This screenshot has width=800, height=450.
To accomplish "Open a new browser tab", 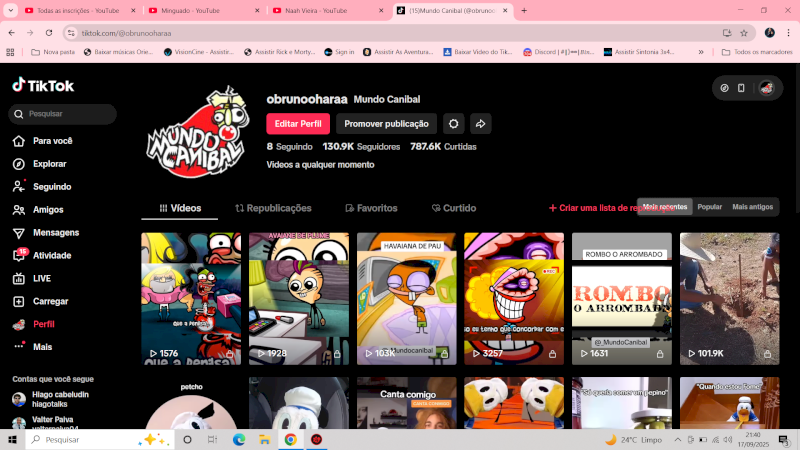I will coord(524,10).
